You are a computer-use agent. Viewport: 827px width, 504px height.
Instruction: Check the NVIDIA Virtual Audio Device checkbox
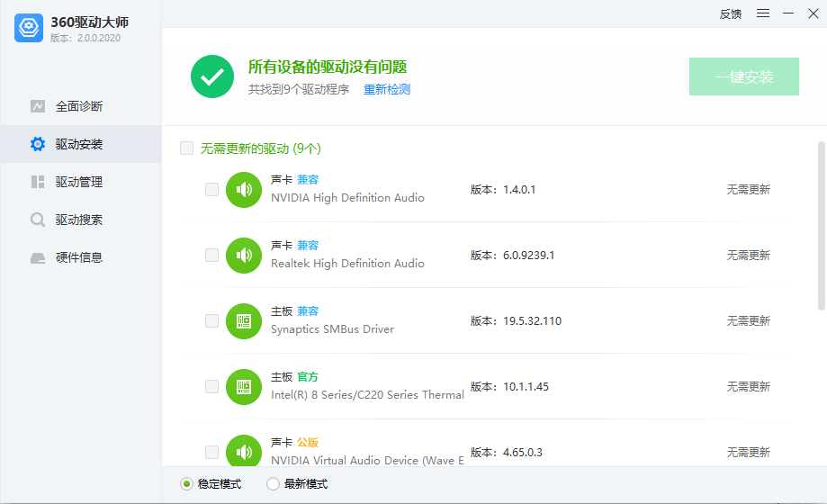tap(211, 453)
